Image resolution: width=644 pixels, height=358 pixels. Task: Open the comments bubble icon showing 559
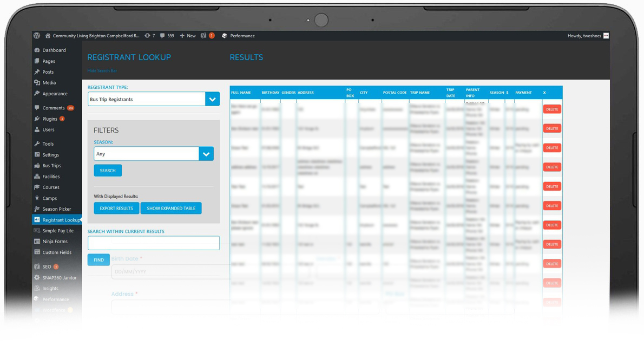[162, 36]
